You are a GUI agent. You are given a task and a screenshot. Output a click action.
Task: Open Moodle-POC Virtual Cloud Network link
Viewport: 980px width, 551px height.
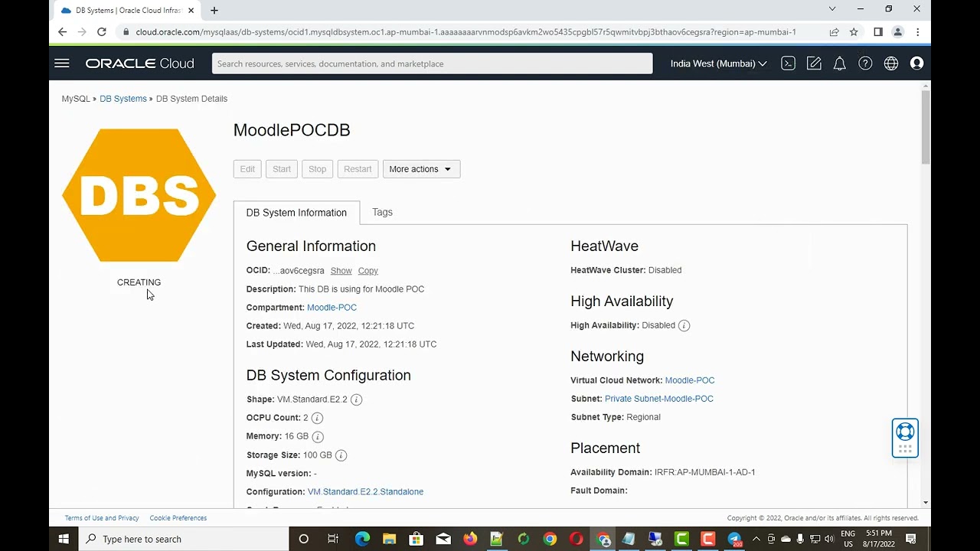pyautogui.click(x=690, y=380)
